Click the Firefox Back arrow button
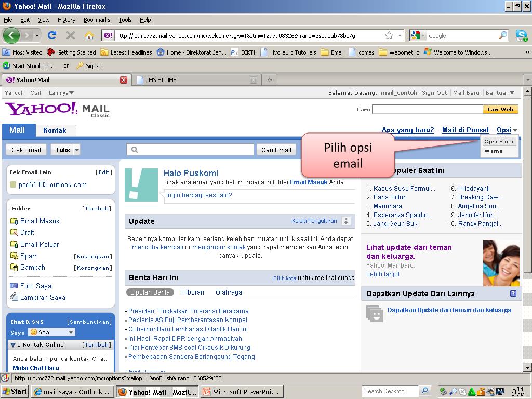Viewport: 532px width, 399px height. 11,35
